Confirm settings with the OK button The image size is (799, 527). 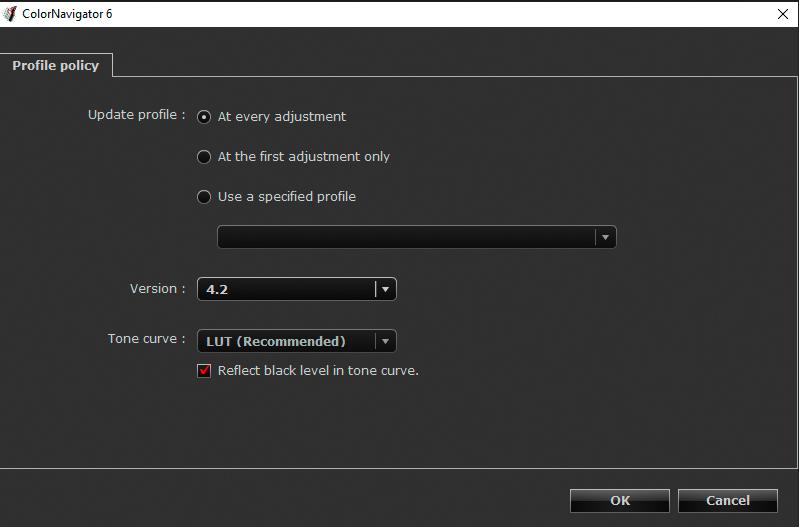[620, 500]
